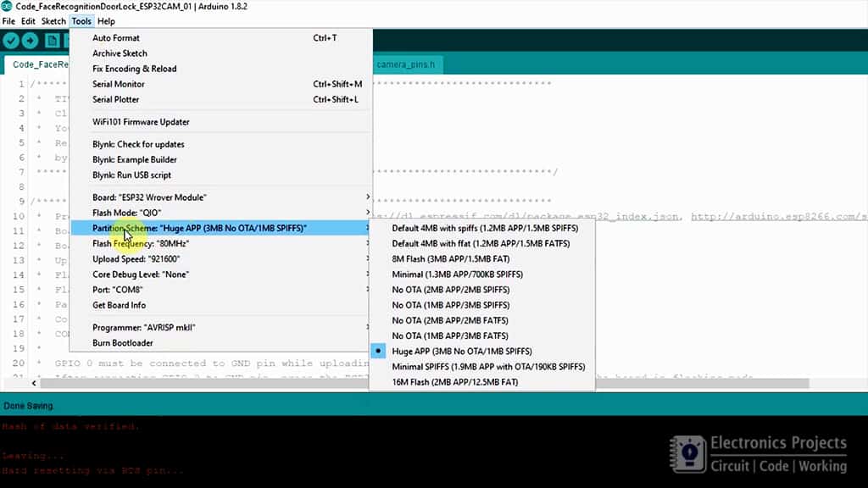This screenshot has height=488, width=868.
Task: Click the 'Leaving...' console output line
Action: click(x=33, y=456)
